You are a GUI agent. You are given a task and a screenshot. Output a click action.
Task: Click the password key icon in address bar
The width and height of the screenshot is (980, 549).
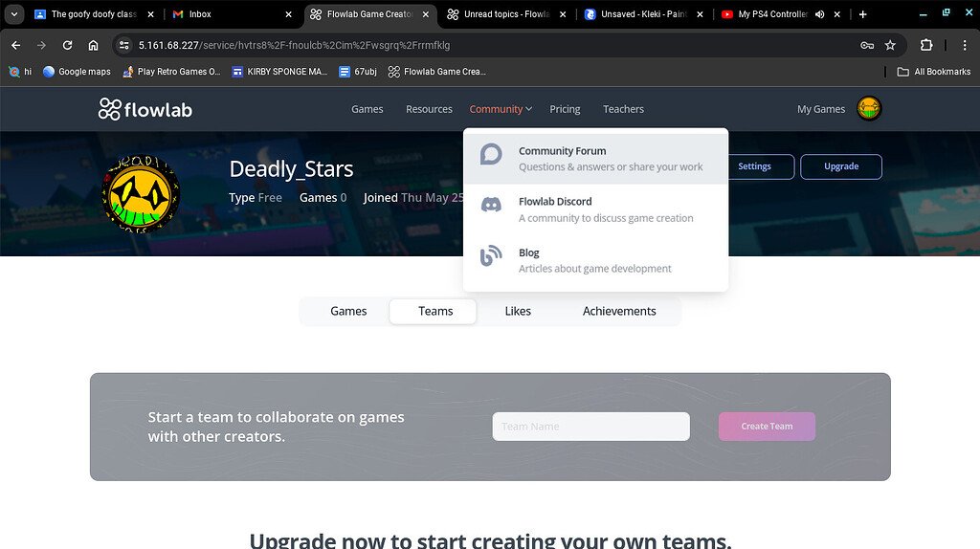click(x=867, y=45)
